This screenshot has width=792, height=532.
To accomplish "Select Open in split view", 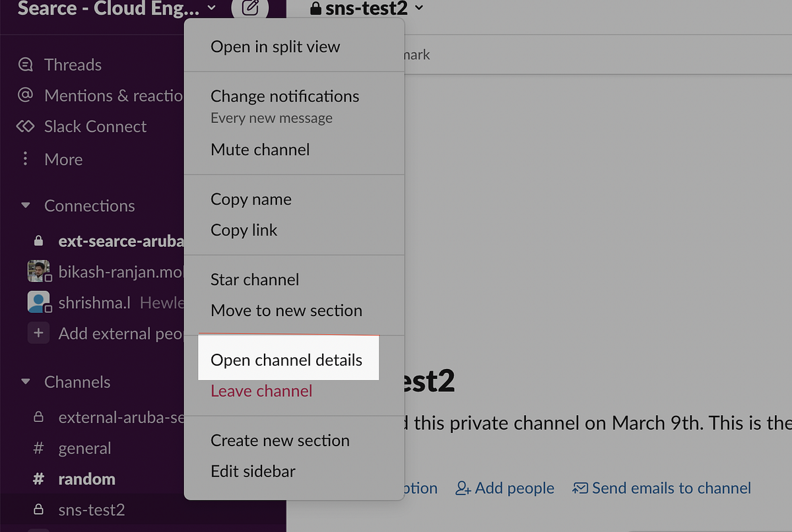I will click(x=275, y=46).
